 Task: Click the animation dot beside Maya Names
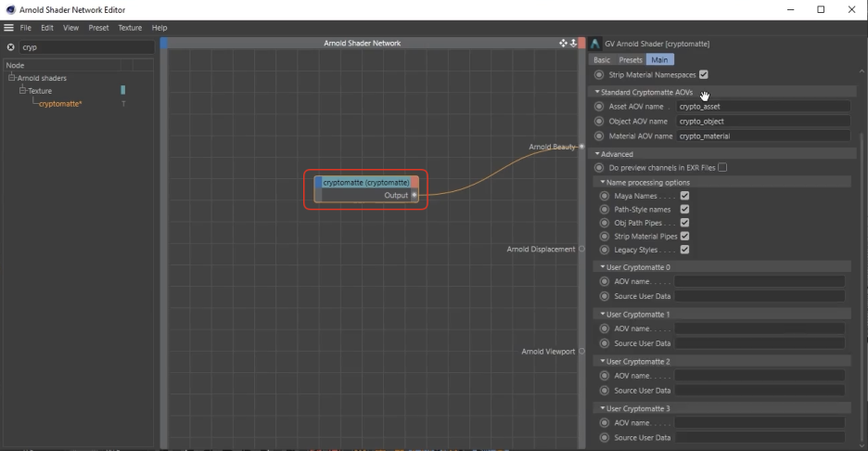click(x=604, y=196)
